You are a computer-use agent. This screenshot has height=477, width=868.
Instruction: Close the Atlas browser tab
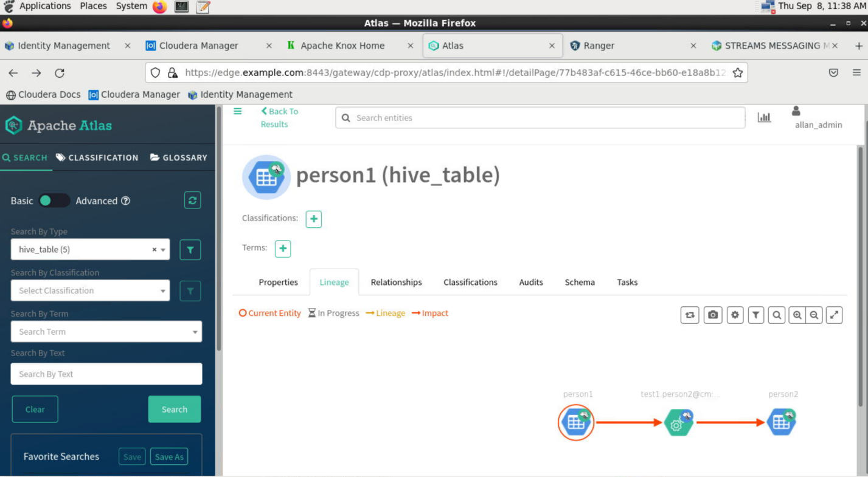coord(552,46)
